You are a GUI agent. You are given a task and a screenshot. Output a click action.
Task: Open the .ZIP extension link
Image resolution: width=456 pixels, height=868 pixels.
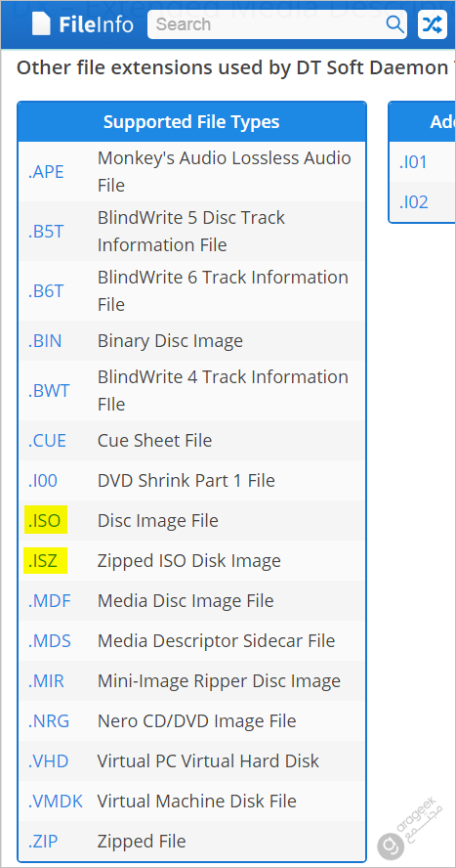point(43,842)
